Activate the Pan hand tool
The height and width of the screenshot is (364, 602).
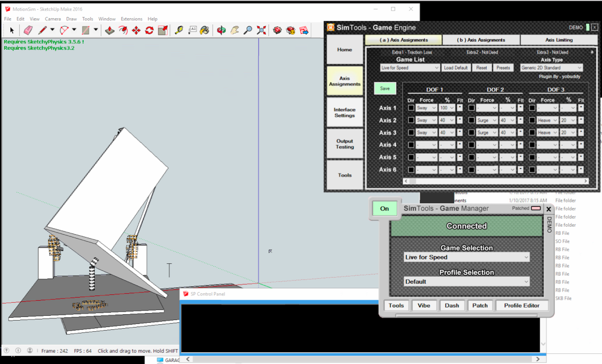click(235, 31)
